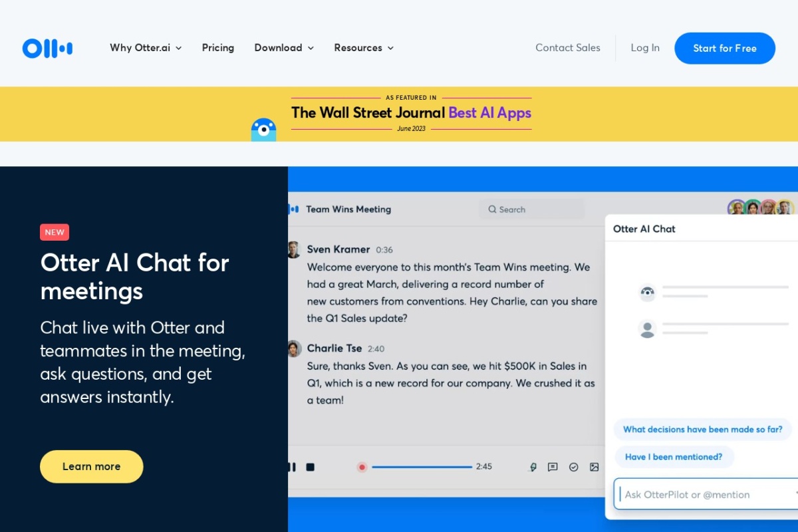Click the insert image icon
This screenshot has height=532, width=798.
594,467
